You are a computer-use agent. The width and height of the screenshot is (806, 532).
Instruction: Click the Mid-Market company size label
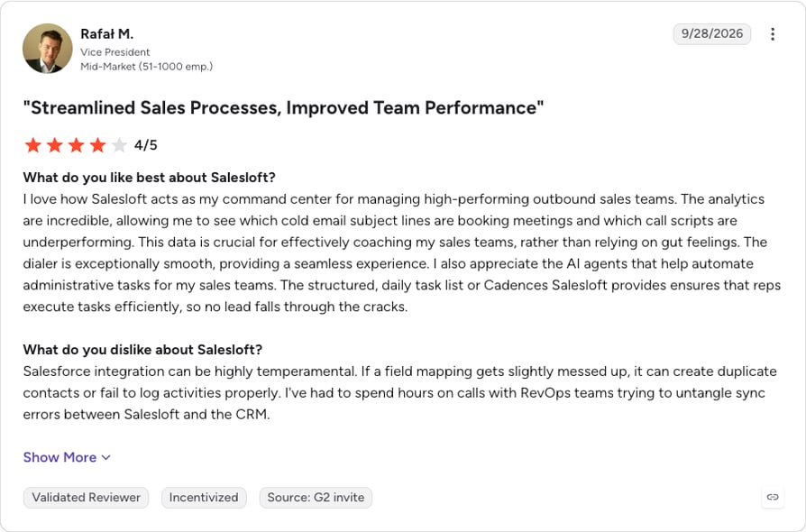146,67
